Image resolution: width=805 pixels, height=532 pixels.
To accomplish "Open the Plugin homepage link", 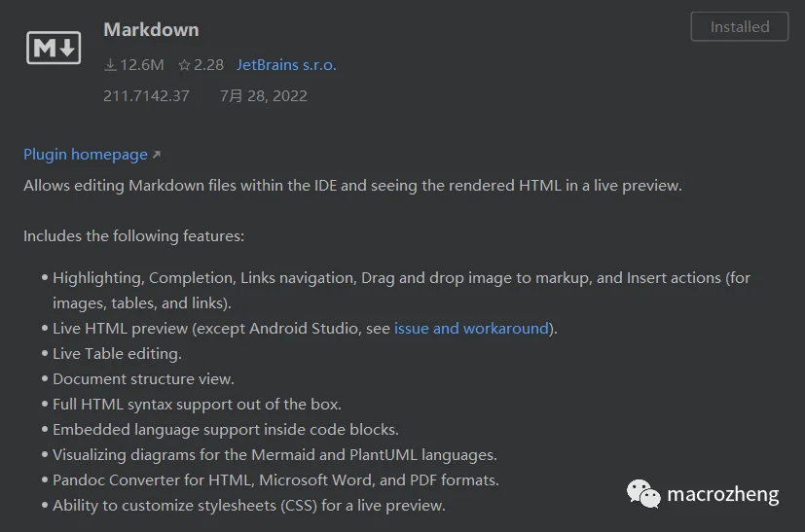I will click(86, 155).
